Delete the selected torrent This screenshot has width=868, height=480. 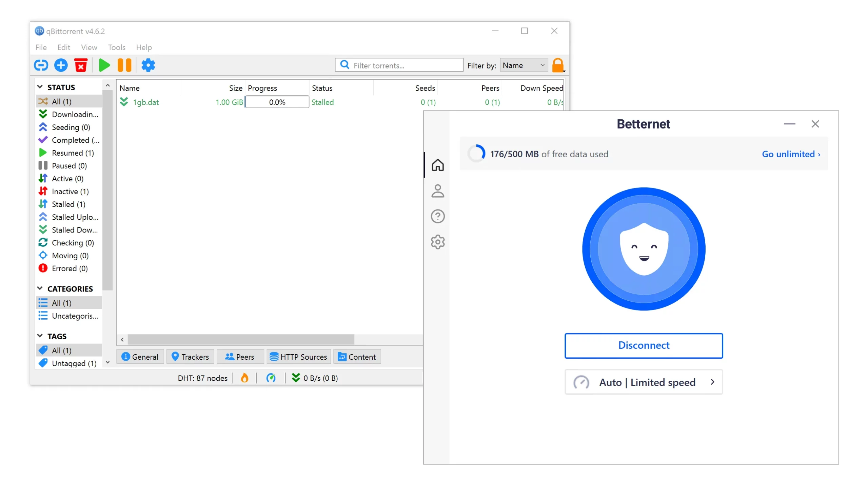click(x=81, y=65)
